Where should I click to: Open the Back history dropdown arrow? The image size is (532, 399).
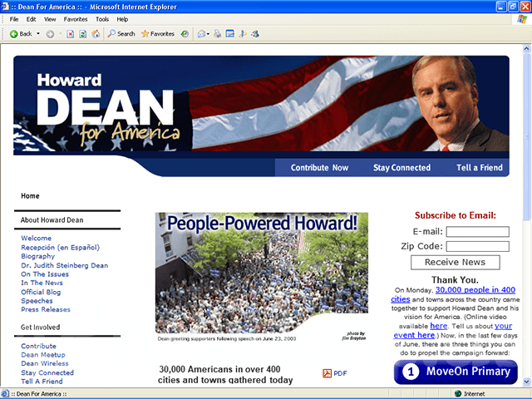click(x=38, y=34)
